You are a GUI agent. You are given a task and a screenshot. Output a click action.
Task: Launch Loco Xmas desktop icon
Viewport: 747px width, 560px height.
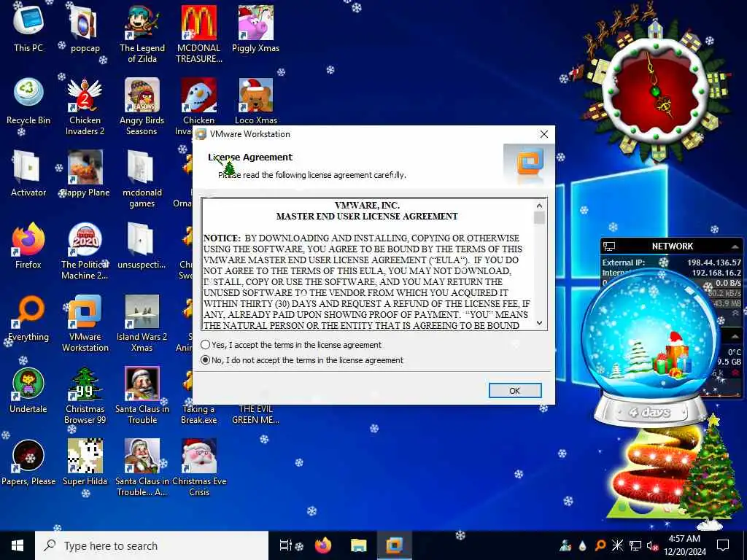tap(256, 101)
